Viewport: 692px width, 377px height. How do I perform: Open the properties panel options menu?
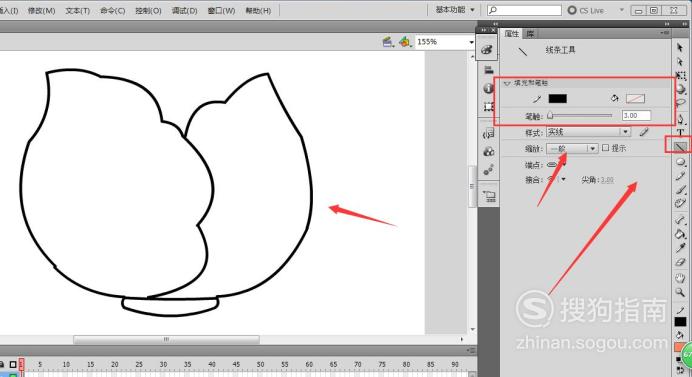click(665, 33)
